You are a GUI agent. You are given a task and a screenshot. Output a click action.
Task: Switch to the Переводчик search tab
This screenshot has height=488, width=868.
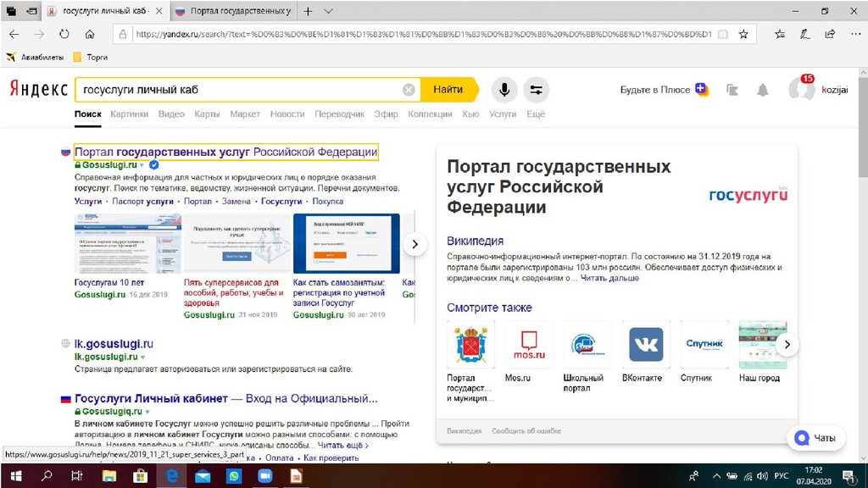pos(339,114)
